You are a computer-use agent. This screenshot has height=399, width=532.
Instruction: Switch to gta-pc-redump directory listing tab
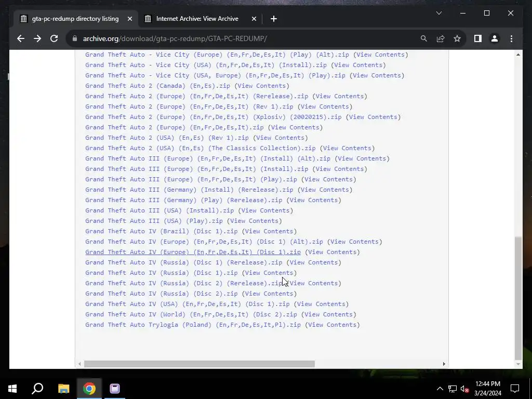pyautogui.click(x=76, y=19)
